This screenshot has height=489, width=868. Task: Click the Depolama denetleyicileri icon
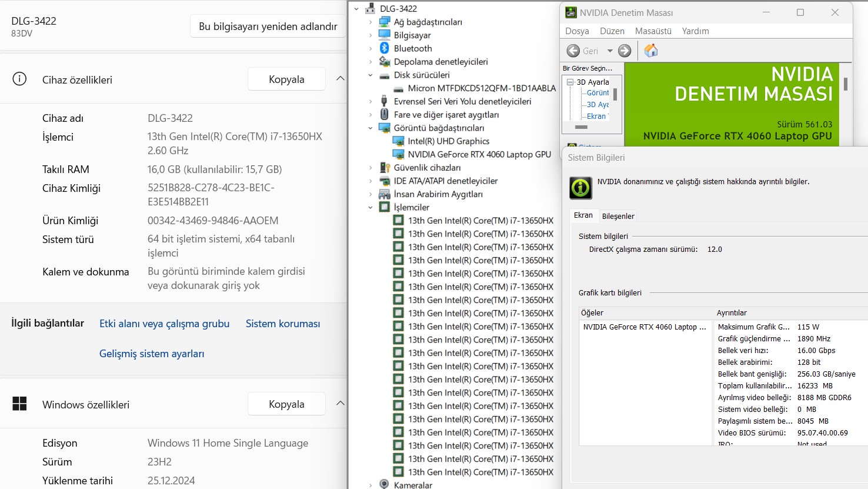tap(385, 61)
